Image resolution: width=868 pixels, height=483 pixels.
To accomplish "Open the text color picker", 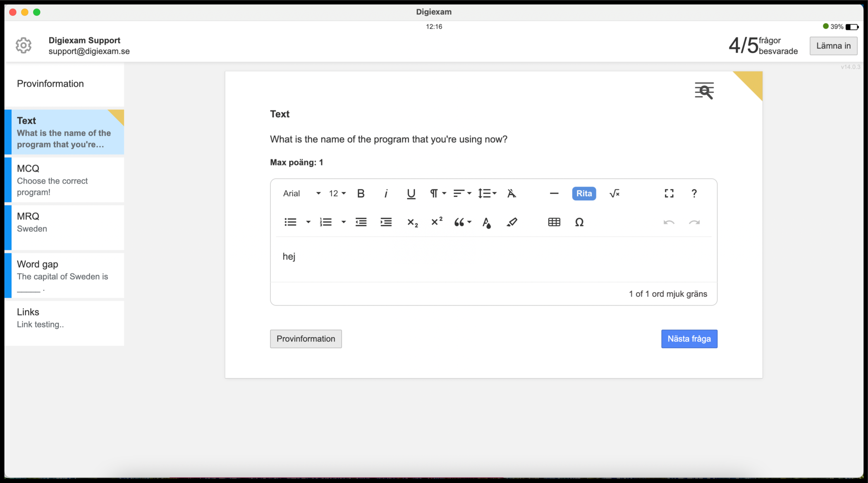I will pyautogui.click(x=487, y=223).
